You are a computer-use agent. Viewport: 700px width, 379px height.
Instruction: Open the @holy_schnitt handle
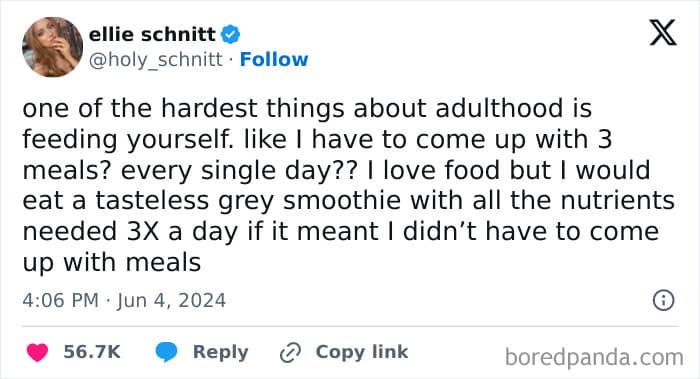click(x=155, y=59)
